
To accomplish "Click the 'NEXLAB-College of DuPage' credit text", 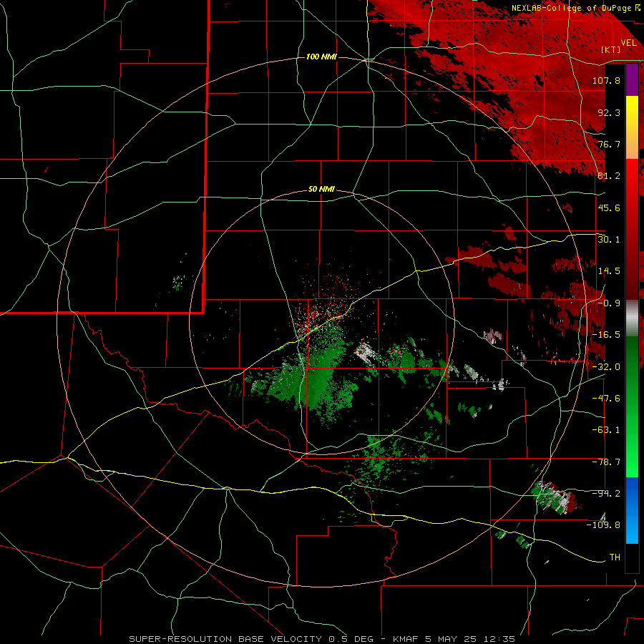I will pyautogui.click(x=572, y=8).
